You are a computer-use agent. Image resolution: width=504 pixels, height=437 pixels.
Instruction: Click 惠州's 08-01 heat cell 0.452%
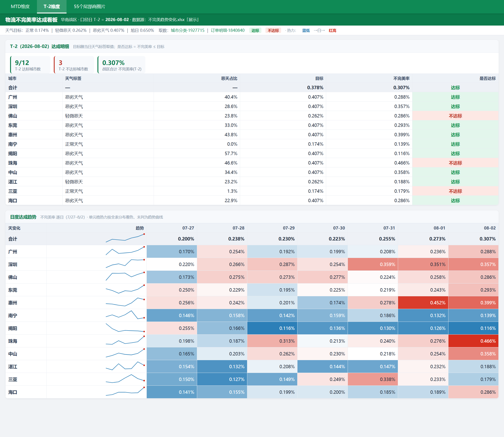coord(423,303)
